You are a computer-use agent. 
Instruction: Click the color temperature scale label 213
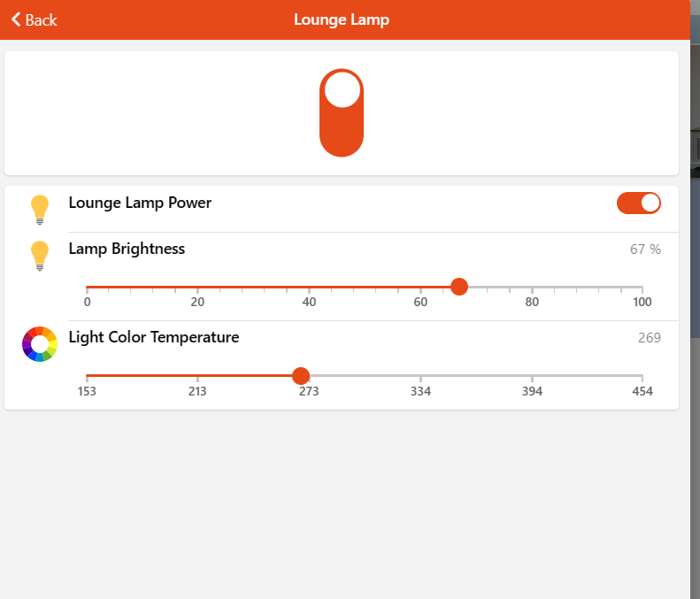click(197, 391)
